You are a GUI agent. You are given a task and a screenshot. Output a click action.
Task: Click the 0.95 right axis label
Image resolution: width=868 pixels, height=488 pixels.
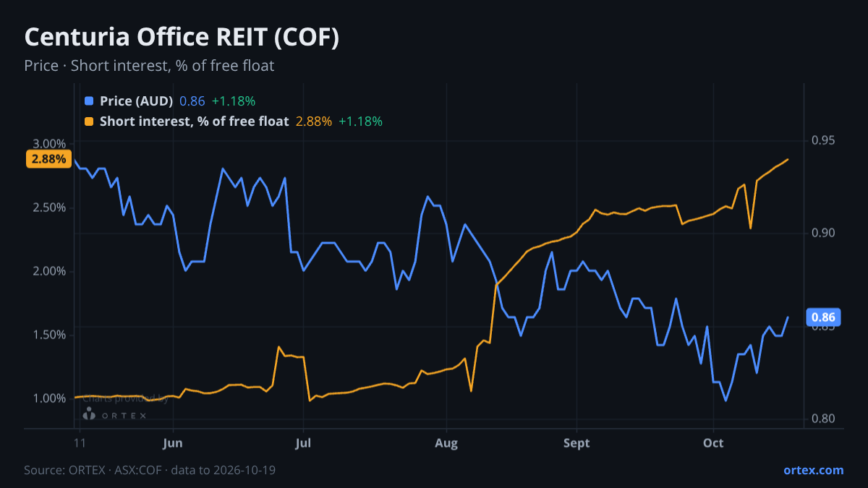(824, 140)
